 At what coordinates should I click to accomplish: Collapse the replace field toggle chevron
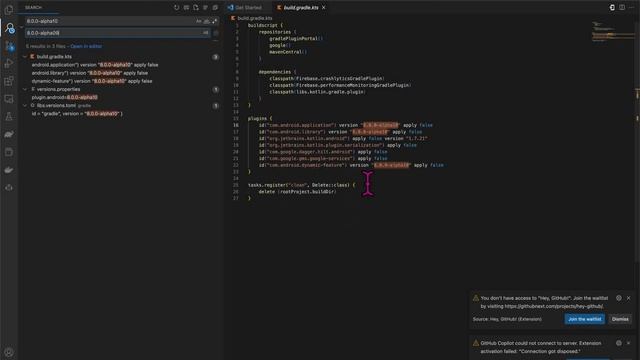pyautogui.click(x=21, y=27)
